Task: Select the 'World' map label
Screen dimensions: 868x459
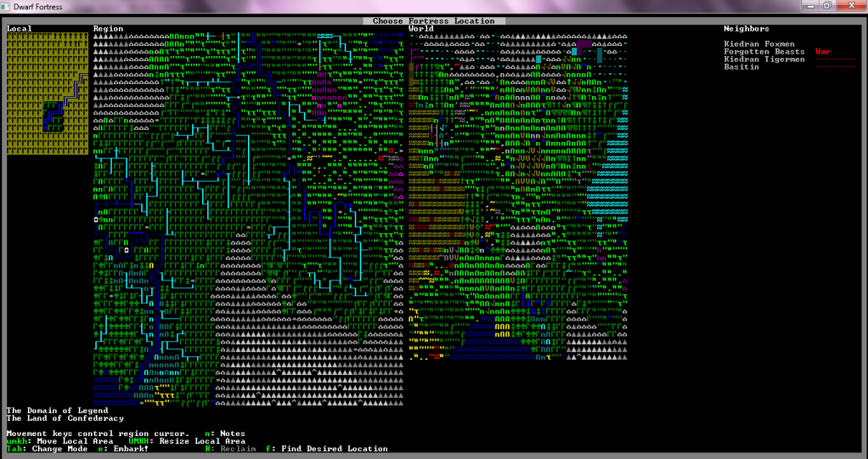Action: click(x=421, y=29)
